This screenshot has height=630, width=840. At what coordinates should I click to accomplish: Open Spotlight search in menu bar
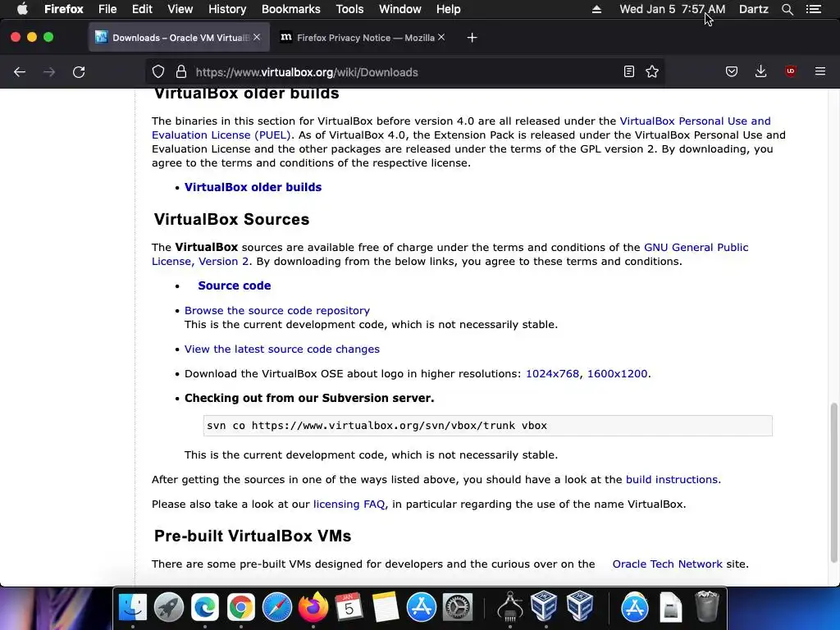tap(787, 9)
